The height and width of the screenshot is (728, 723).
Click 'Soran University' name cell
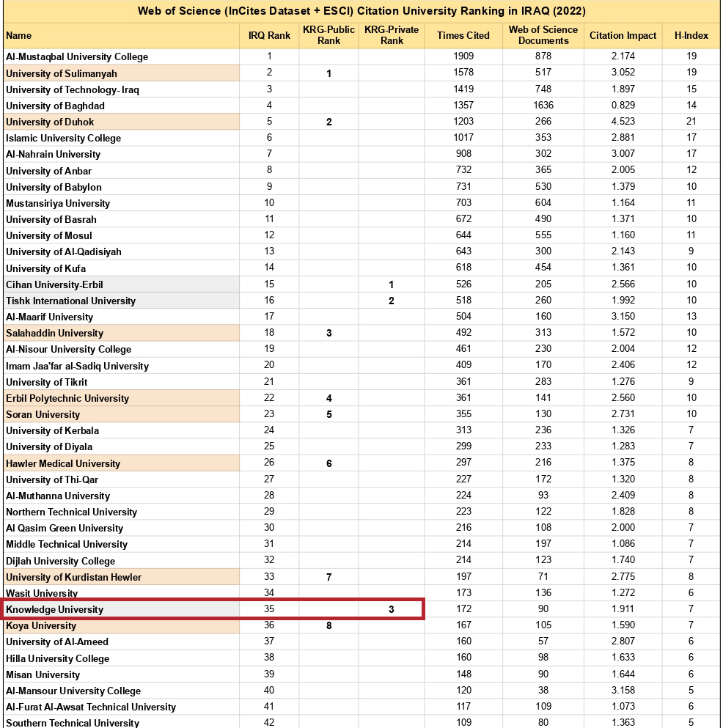click(x=122, y=415)
